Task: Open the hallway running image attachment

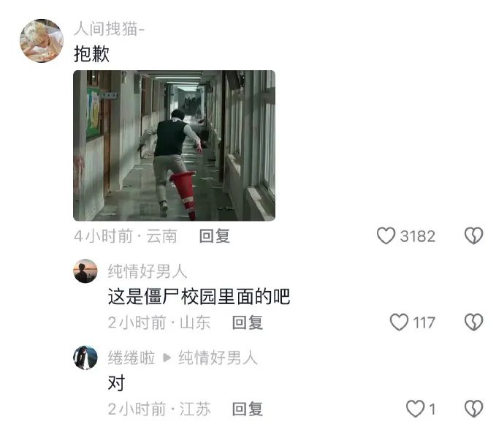Action: tap(175, 146)
